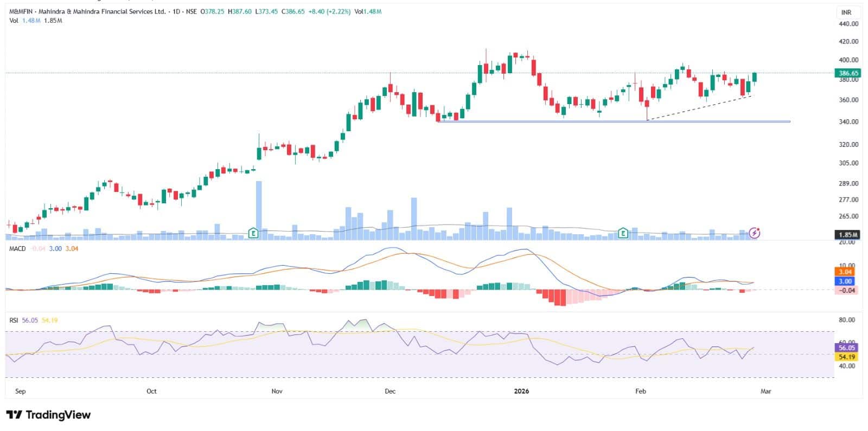This screenshot has width=868, height=431.
Task: Click the Oct label on time axis
Action: click(151, 391)
